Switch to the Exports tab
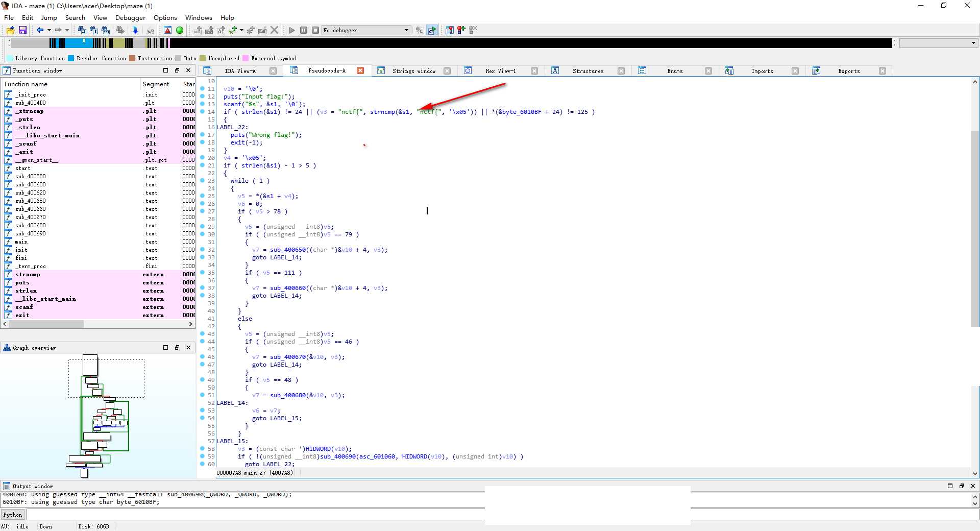The image size is (980, 531). tap(849, 71)
